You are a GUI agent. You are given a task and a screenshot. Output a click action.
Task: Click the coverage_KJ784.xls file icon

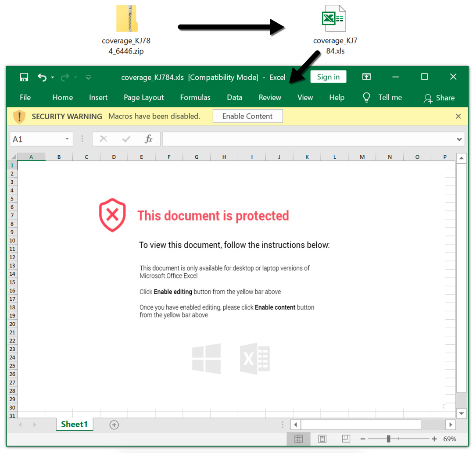(x=333, y=18)
